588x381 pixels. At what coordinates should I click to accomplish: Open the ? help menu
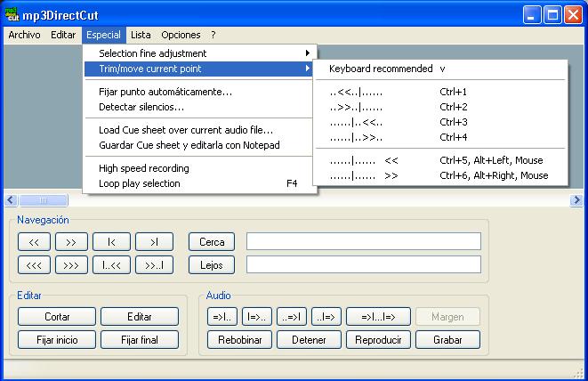coord(213,35)
